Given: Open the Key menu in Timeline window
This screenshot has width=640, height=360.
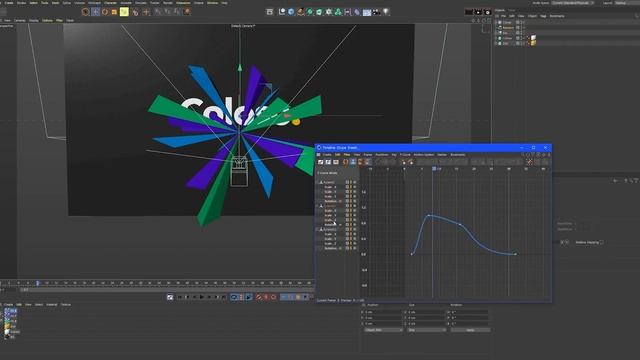Looking at the screenshot, I should 394,155.
